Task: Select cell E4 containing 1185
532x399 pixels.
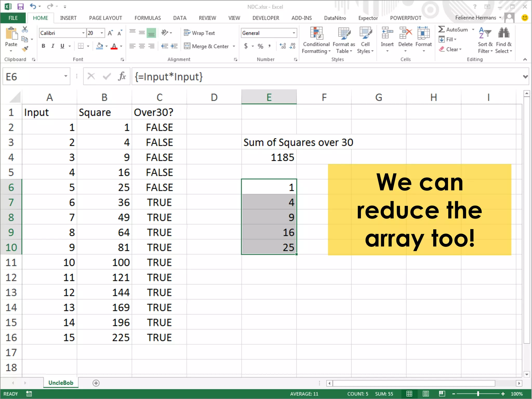Action: coord(269,157)
